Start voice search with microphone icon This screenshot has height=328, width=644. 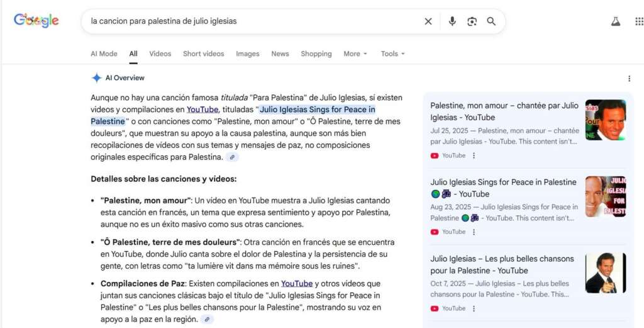pyautogui.click(x=452, y=21)
